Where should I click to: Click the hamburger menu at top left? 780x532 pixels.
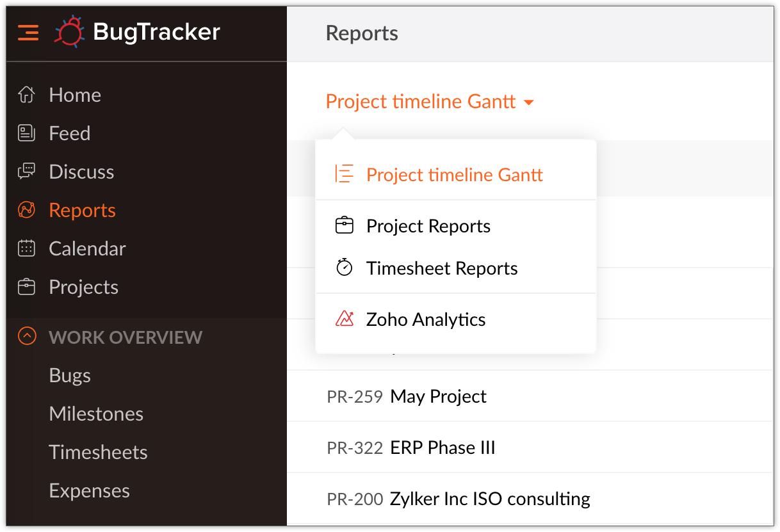[x=28, y=32]
